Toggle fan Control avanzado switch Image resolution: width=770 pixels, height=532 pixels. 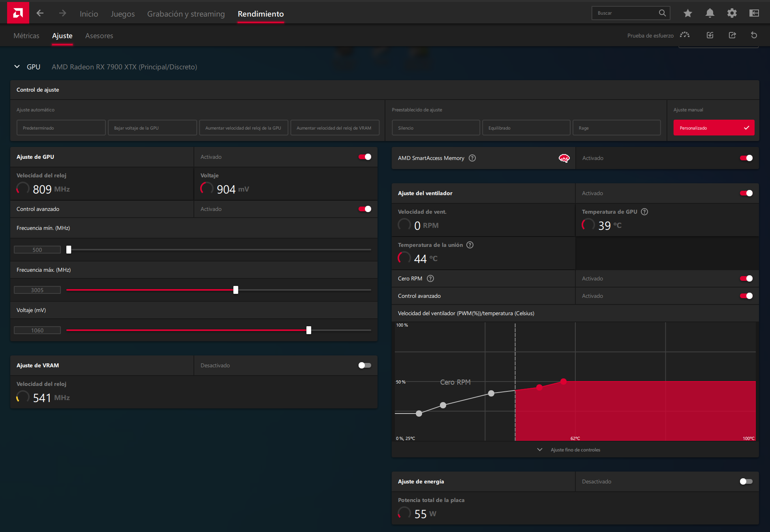[746, 296]
